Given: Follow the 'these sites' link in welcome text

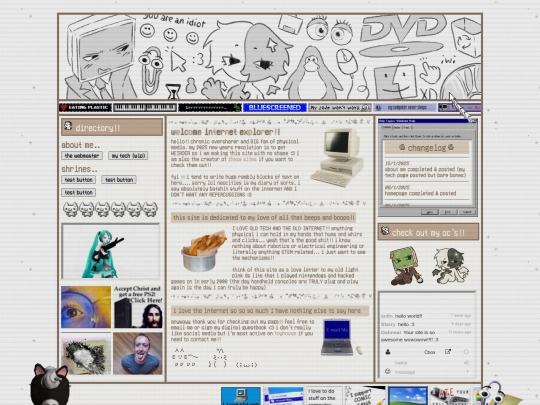Looking at the screenshot, I should [242, 159].
